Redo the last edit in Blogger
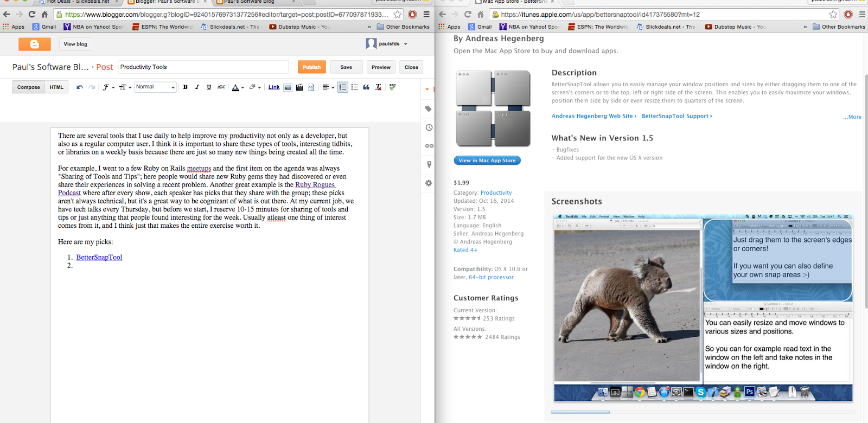This screenshot has width=868, height=423. [x=92, y=87]
